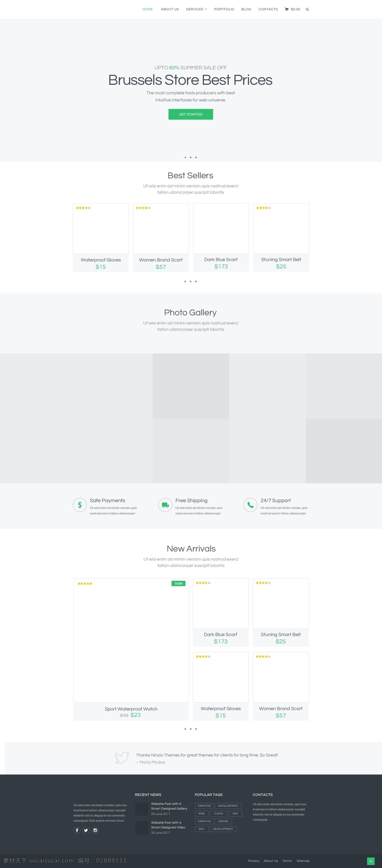The image size is (382, 868).
Task: Click the Free Shipping truck icon
Action: (x=166, y=505)
